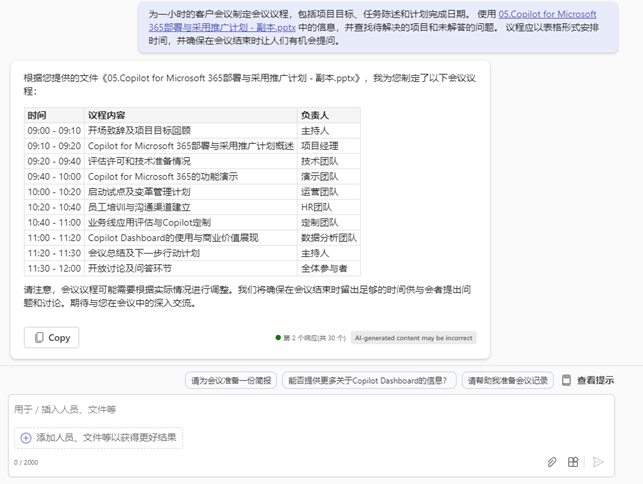The width and height of the screenshot is (643, 484).
Task: Click the paperclip attach file icon
Action: point(552,462)
